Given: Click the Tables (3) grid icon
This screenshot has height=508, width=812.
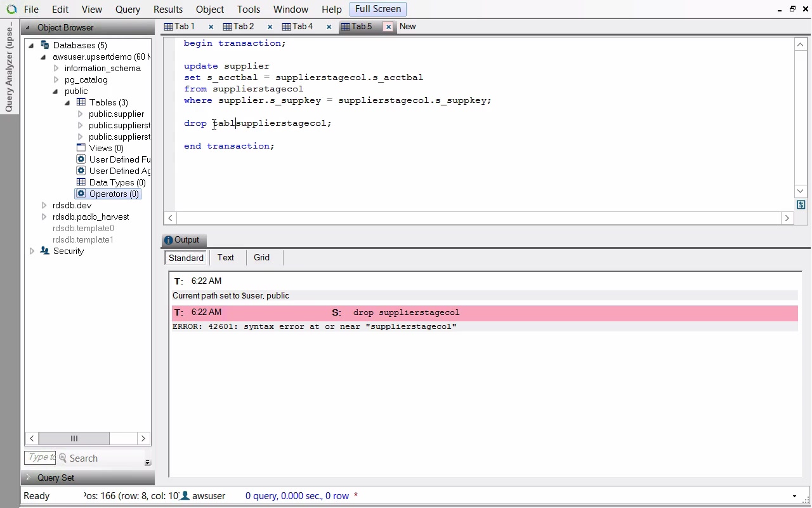Looking at the screenshot, I should point(81,102).
